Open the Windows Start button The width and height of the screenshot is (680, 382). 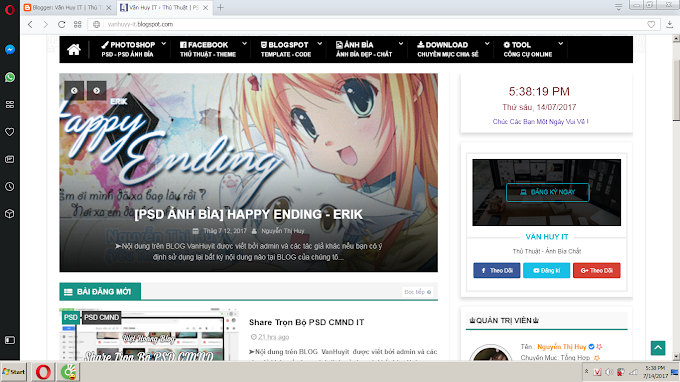pyautogui.click(x=13, y=372)
